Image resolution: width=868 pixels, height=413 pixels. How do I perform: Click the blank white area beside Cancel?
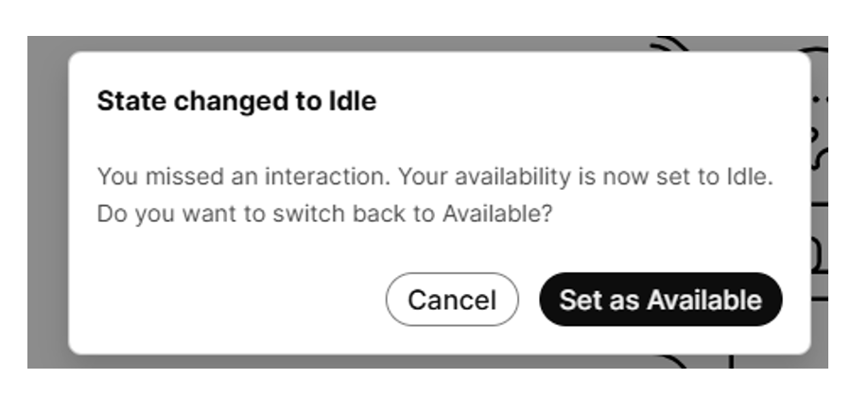[x=236, y=300]
